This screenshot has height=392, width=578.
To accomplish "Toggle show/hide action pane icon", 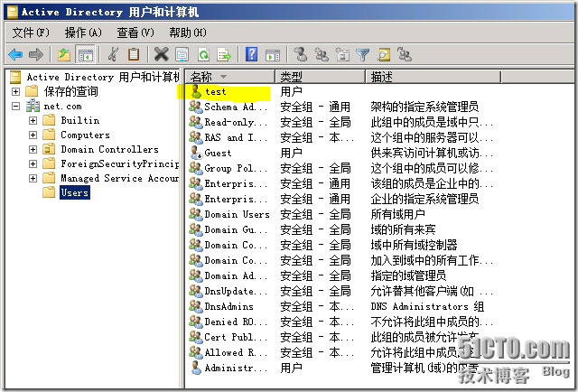I will coord(273,55).
